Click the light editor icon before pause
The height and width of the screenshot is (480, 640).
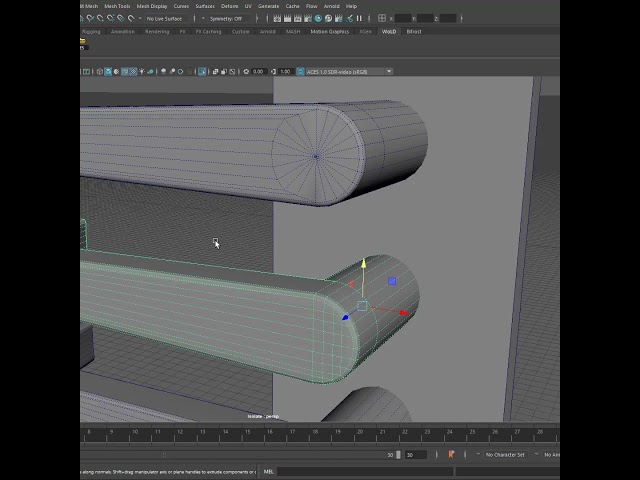tap(349, 18)
